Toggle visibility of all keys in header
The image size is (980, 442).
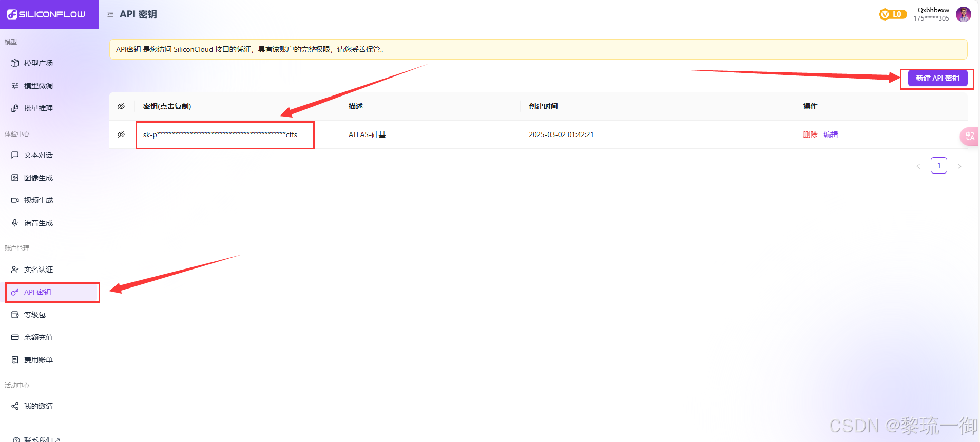coord(121,106)
